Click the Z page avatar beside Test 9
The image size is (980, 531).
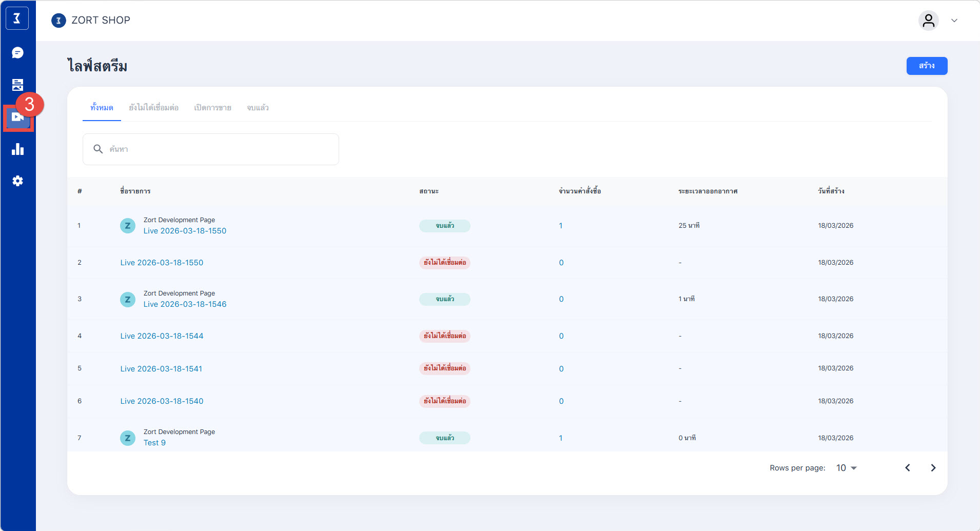128,438
